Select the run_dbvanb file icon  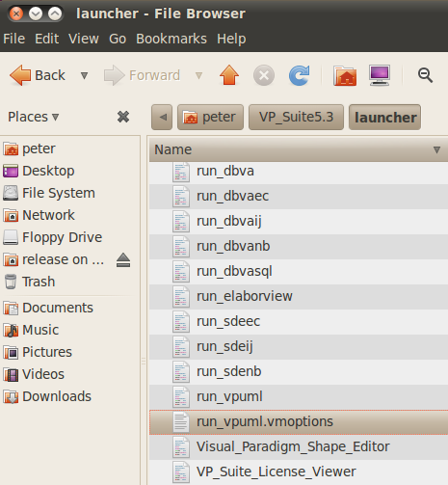pyautogui.click(x=181, y=247)
